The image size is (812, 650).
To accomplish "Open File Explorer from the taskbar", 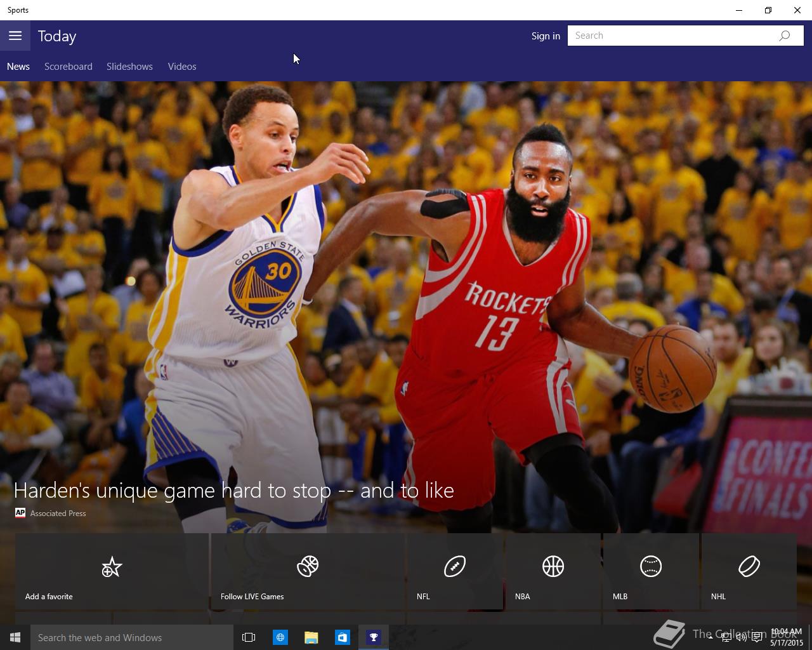I will point(311,637).
